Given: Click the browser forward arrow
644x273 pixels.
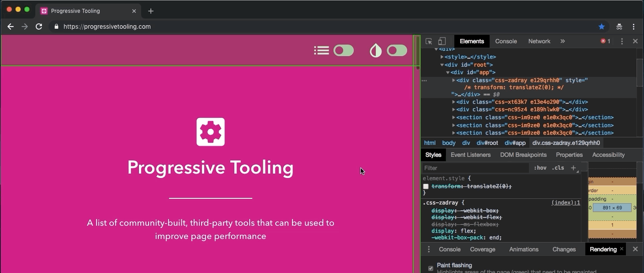Looking at the screenshot, I should click(25, 27).
